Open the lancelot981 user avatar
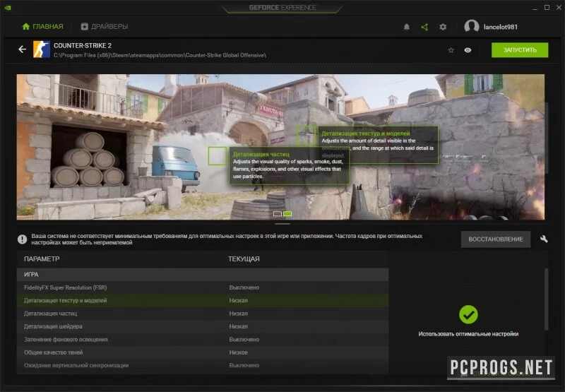This screenshot has width=565, height=392. (471, 26)
